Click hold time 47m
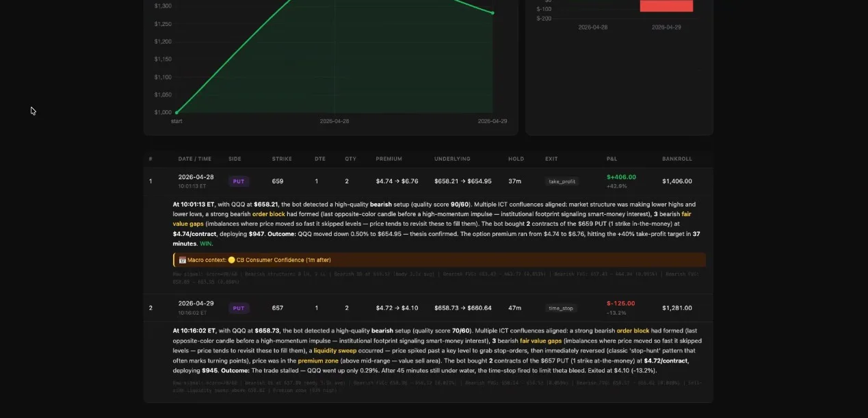The image size is (868, 418). (515, 308)
